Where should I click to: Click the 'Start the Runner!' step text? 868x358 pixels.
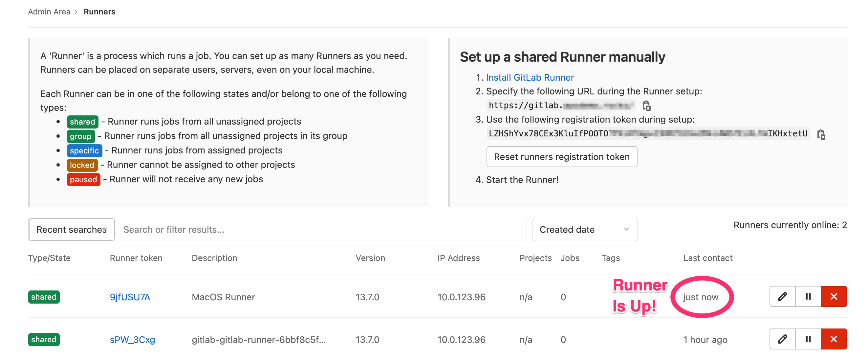click(x=522, y=180)
